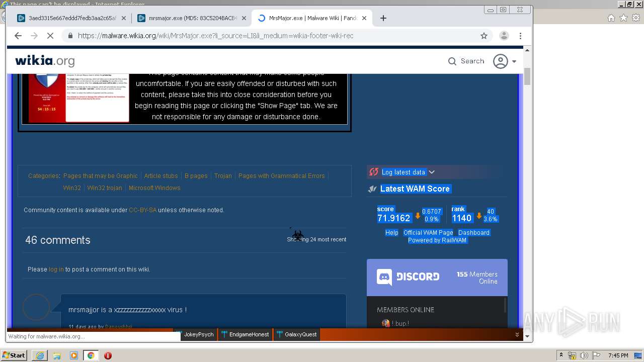Click the Latest WAM Score wings icon

pos(372,189)
